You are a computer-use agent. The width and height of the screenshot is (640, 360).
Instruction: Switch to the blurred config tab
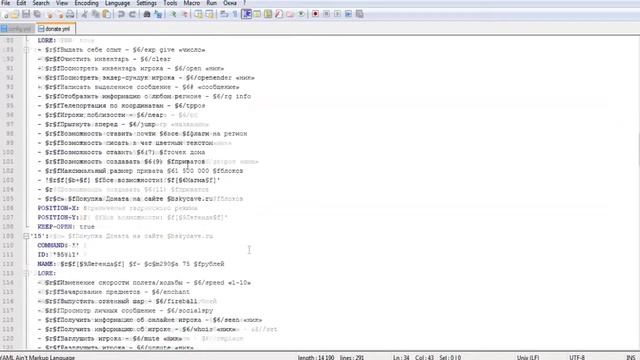click(18, 29)
